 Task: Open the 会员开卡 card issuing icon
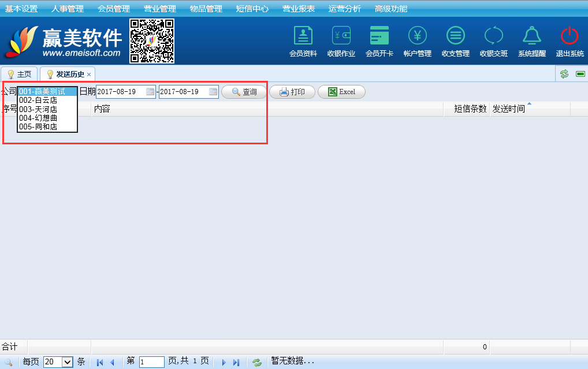click(x=379, y=36)
